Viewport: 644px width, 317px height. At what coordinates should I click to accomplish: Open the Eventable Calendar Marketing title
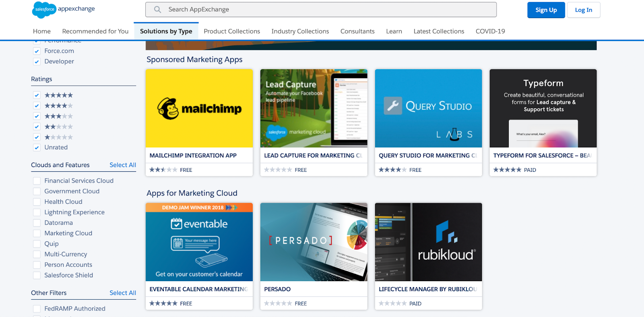pyautogui.click(x=199, y=289)
